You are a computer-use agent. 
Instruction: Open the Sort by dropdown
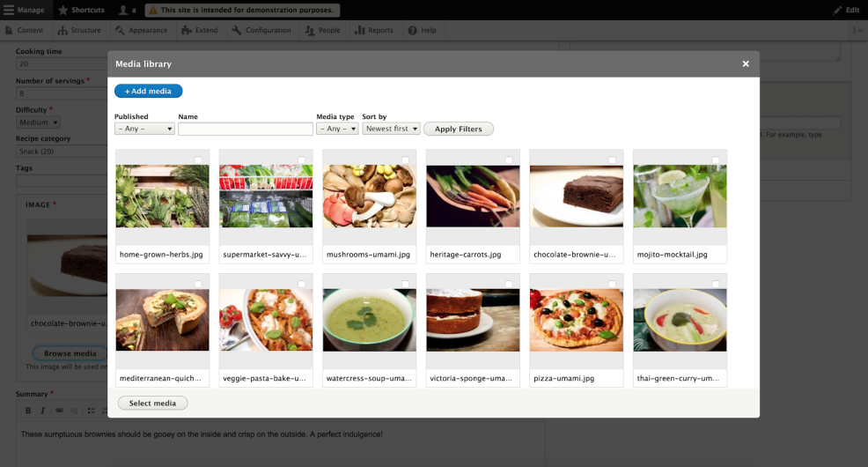(x=391, y=129)
